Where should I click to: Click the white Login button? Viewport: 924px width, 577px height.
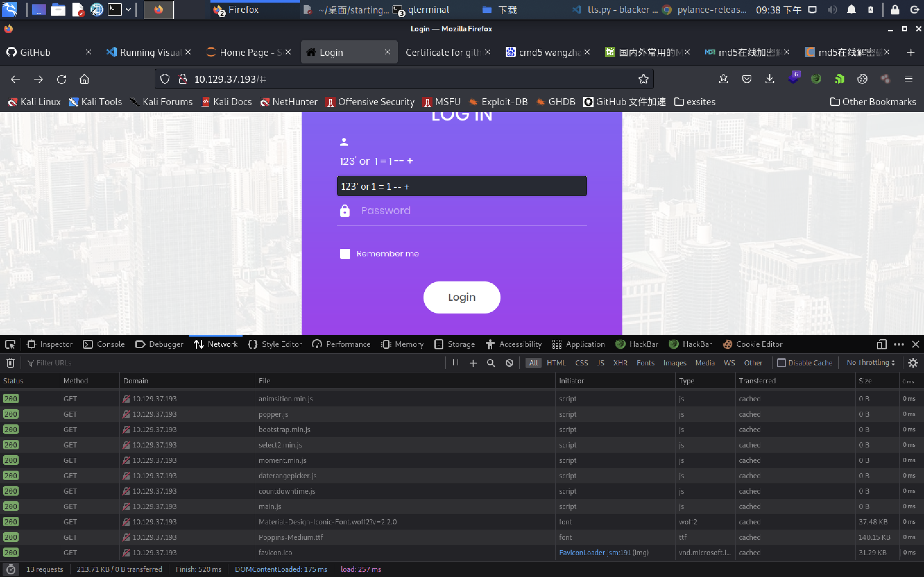point(462,297)
